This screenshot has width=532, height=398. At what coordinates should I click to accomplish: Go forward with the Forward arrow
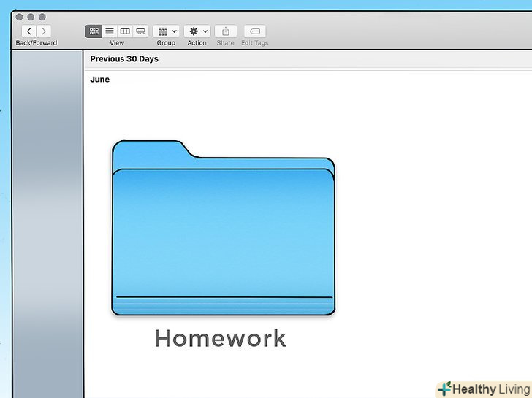[44, 31]
